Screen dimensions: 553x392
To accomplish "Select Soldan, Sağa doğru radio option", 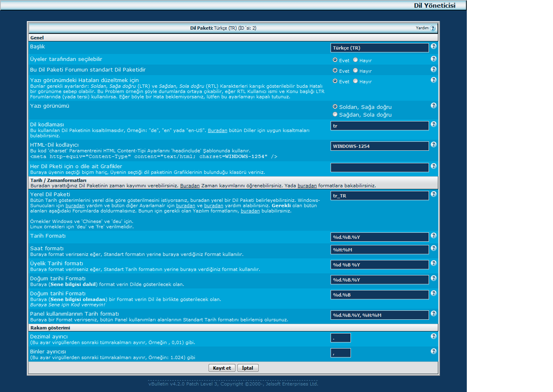I will [x=335, y=107].
